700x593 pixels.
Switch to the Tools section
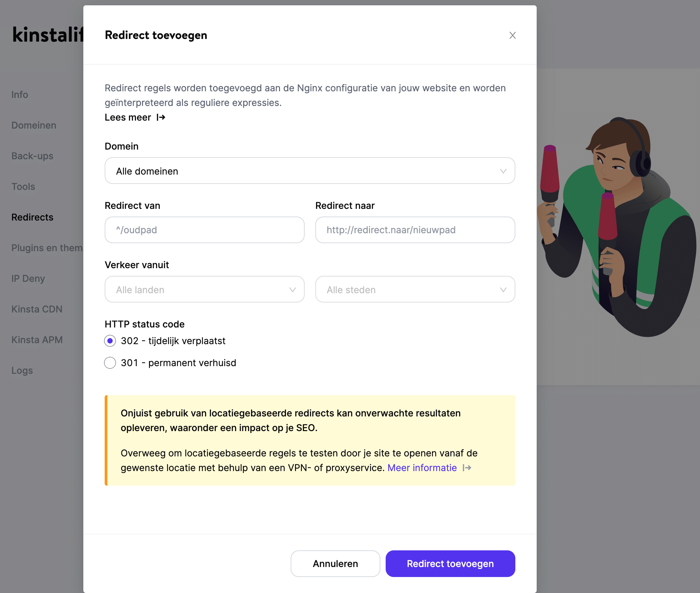coord(23,186)
